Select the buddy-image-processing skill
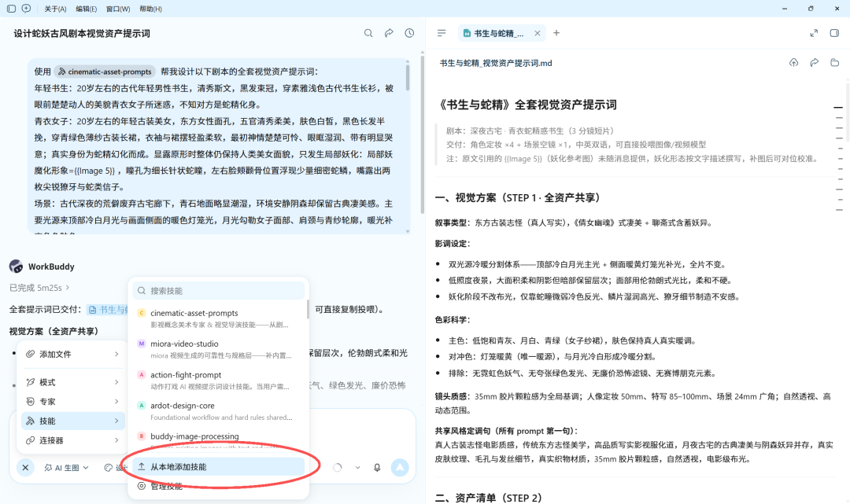 point(219,440)
